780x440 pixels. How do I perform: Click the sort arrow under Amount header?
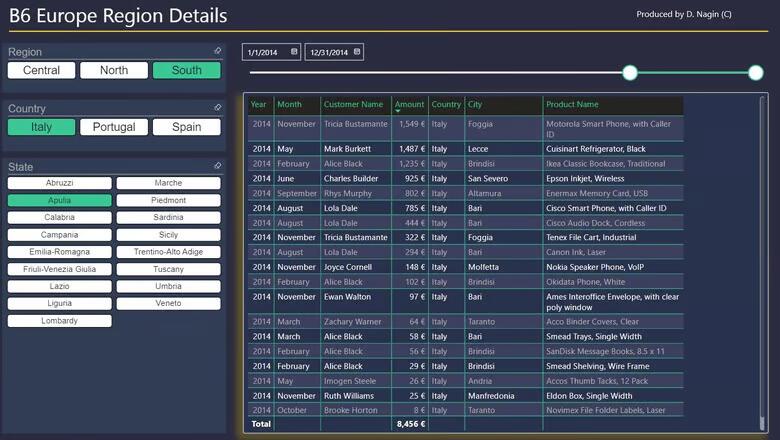(x=398, y=111)
